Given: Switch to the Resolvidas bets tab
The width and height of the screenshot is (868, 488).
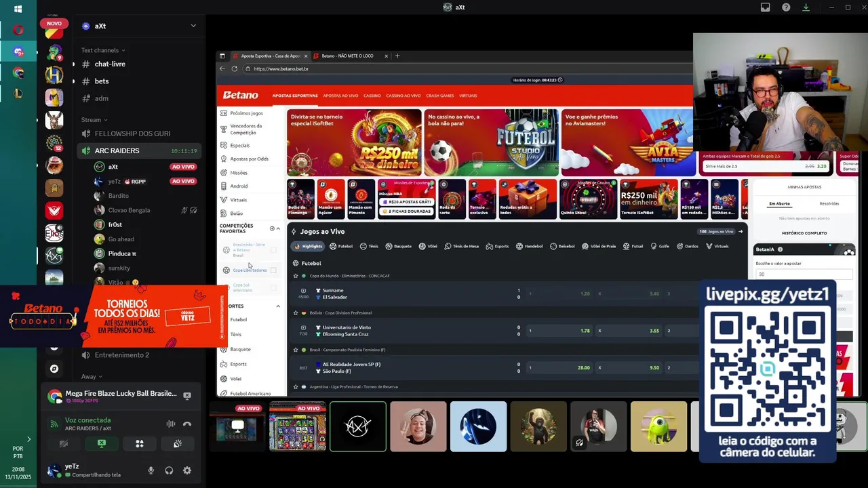Looking at the screenshot, I should coord(829,203).
